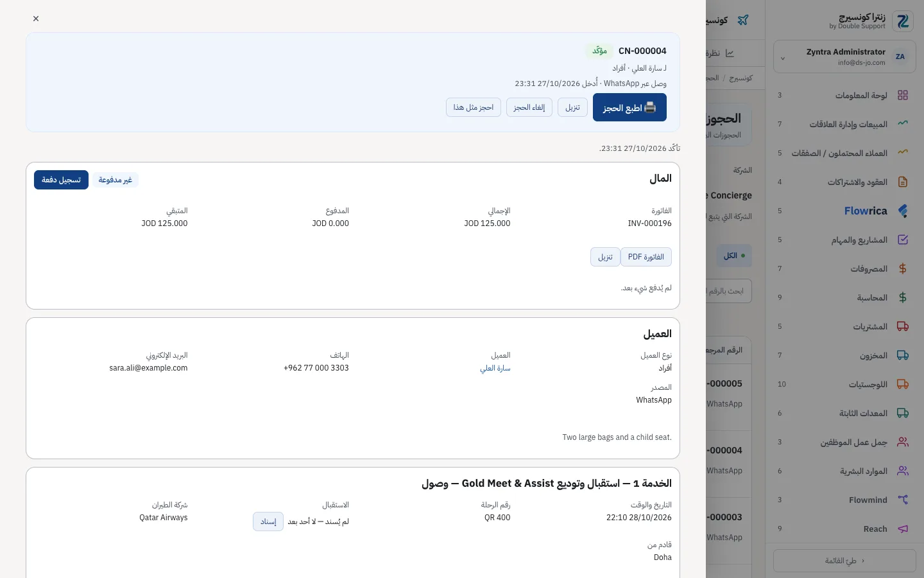Open the 'المخزون' sidebar menu item
The height and width of the screenshot is (578, 924).
[844, 355]
